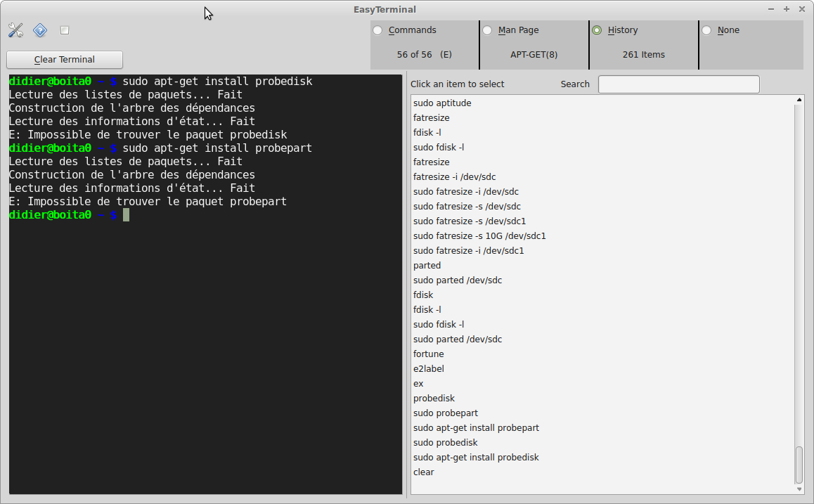Select "e2label" from the history list
814x504 pixels.
[429, 369]
